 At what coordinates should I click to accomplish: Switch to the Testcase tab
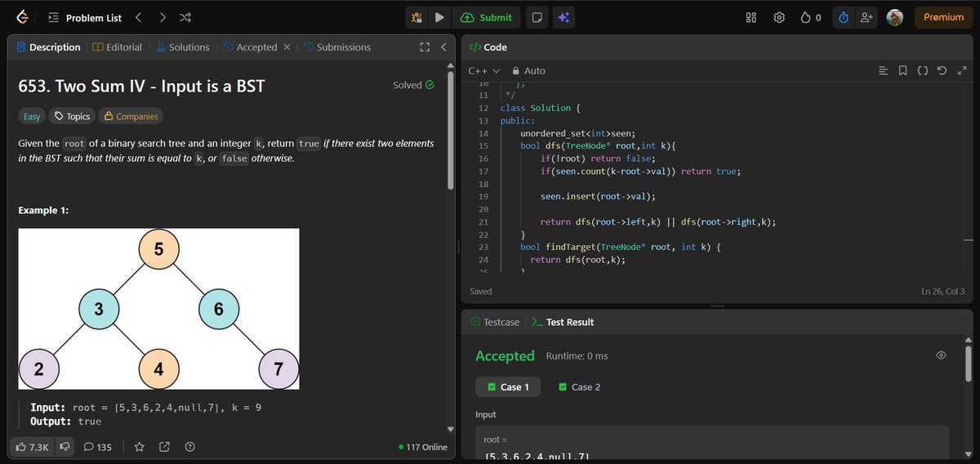click(495, 322)
